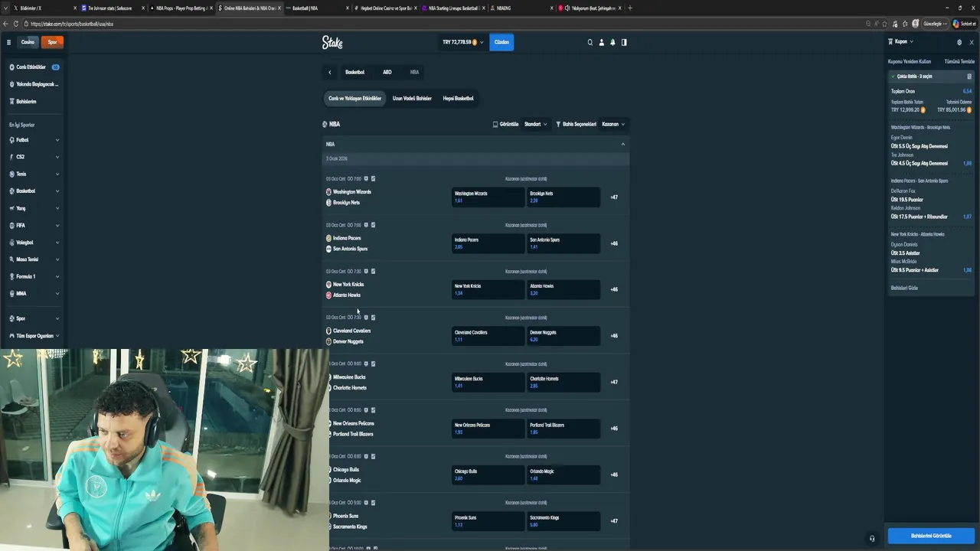Open the support chat icon at bottom
Viewport: 980px width, 551px height.
871,538
